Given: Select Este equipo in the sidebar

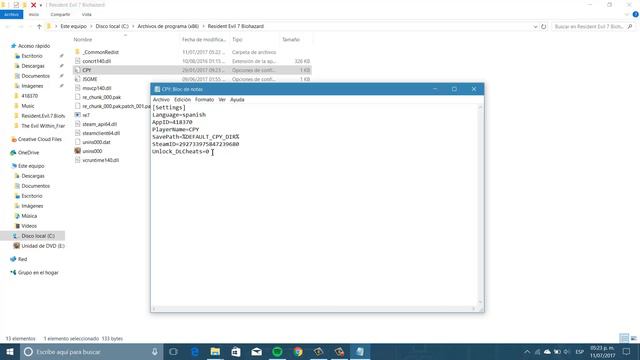Looking at the screenshot, I should tap(31, 166).
